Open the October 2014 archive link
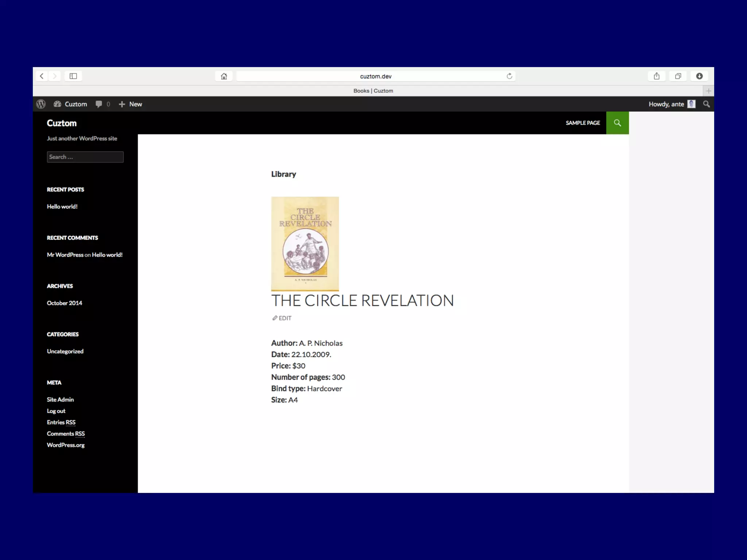The width and height of the screenshot is (747, 560). (65, 303)
